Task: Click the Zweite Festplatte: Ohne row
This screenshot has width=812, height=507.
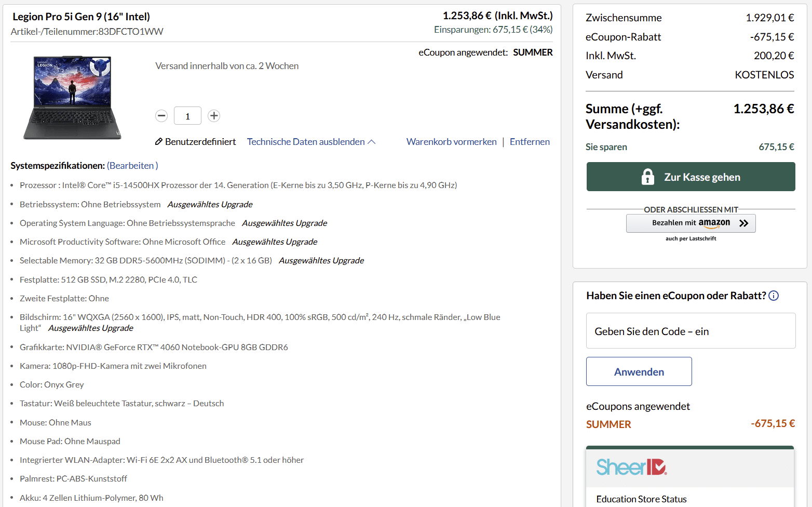Action: [64, 298]
